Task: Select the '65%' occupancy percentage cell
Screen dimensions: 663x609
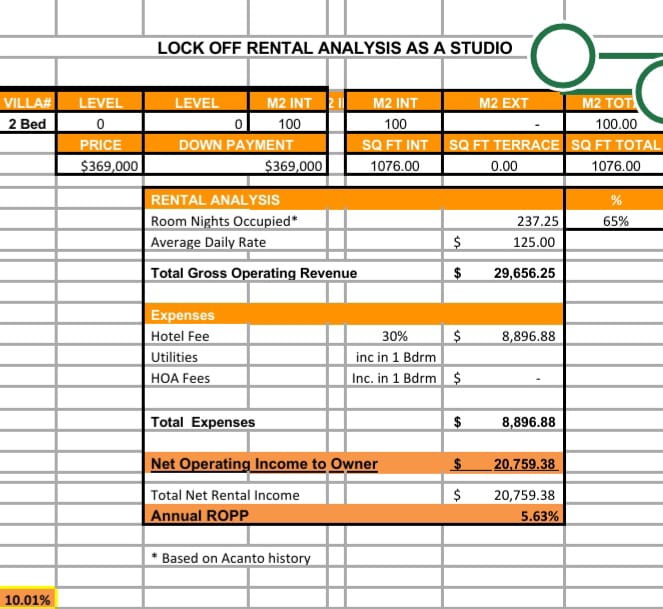Action: (616, 221)
